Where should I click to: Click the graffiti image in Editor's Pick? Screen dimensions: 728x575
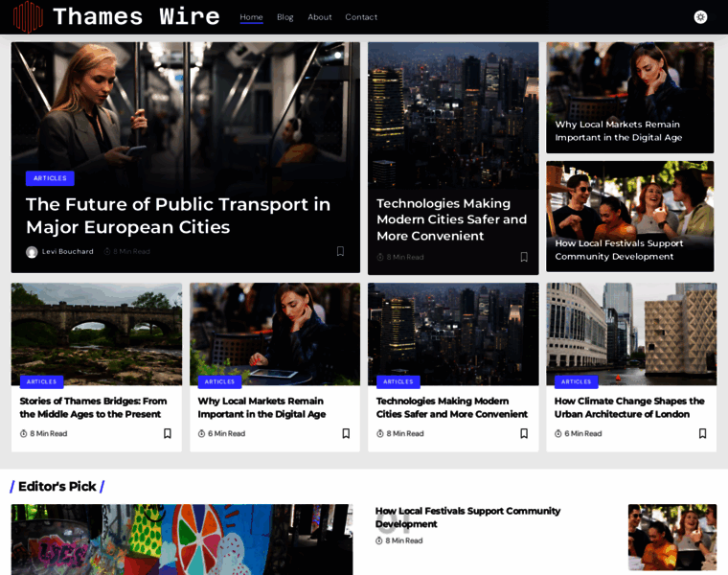(182, 540)
